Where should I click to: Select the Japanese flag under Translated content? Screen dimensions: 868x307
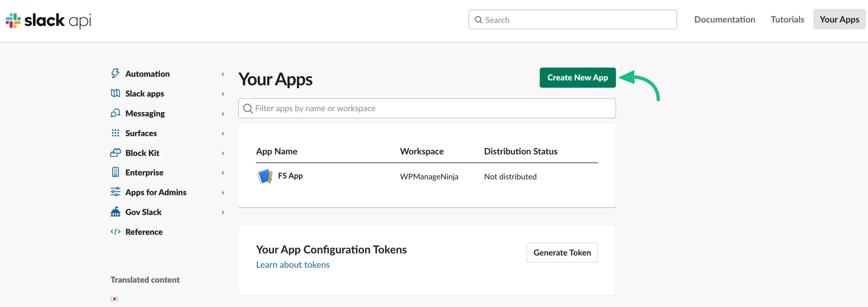point(114,299)
